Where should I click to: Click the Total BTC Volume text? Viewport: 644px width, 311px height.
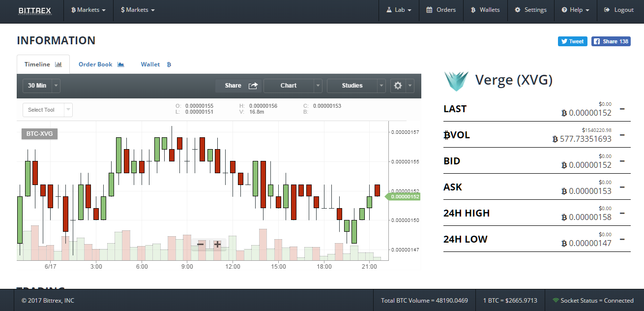(x=424, y=300)
